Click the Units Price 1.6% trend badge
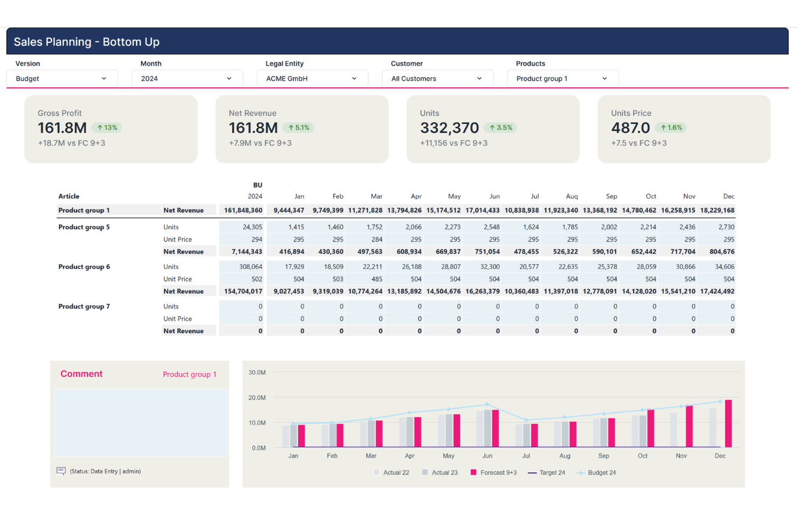Viewport: 798px width, 532px height. 671,128
